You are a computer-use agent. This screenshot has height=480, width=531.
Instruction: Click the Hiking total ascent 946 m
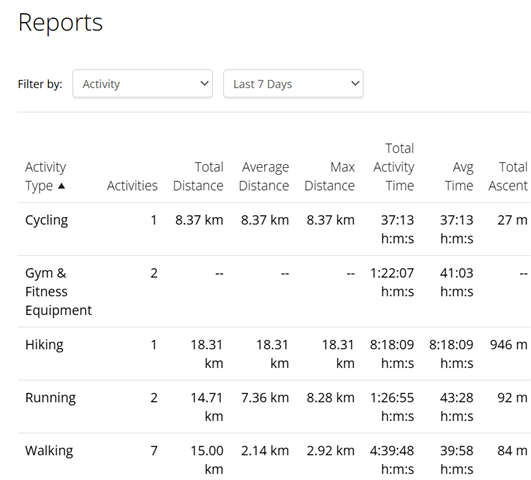[509, 345]
